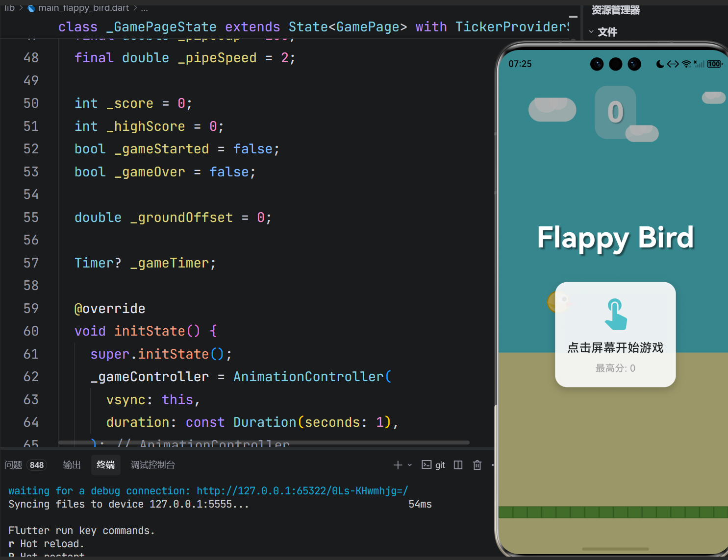Tap the hand pointer icon on phone
Image resolution: width=728 pixels, height=560 pixels.
tap(615, 314)
